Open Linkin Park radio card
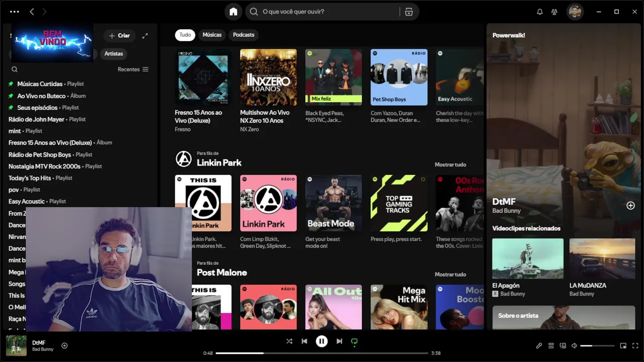 point(268,212)
